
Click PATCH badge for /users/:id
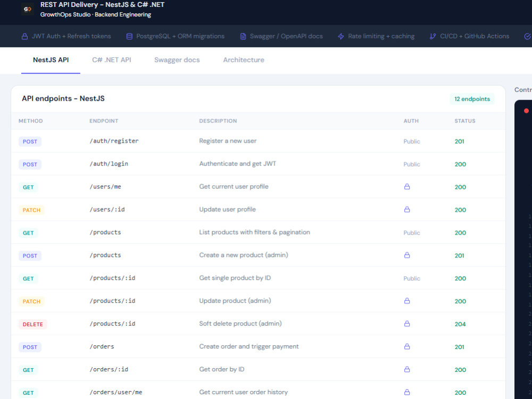31,210
